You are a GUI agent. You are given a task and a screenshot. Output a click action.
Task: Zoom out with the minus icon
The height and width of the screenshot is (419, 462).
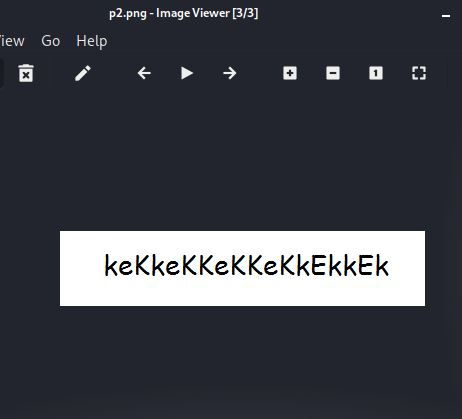pos(333,73)
